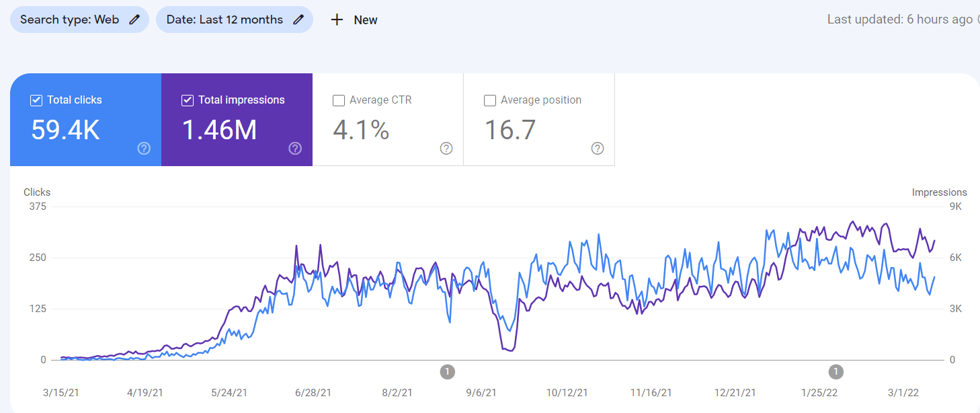This screenshot has width=980, height=413.
Task: Open the help icon in Total impressions card
Action: click(x=295, y=149)
